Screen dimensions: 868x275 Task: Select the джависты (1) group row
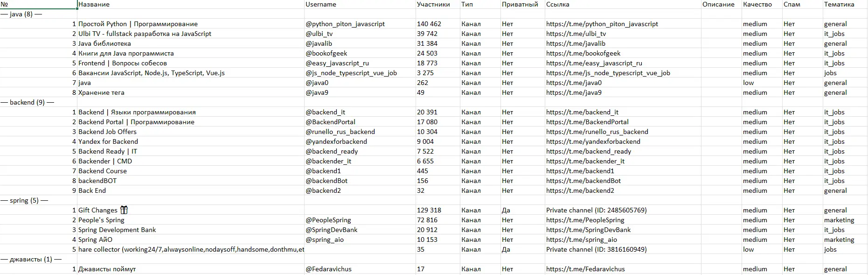pos(31,259)
